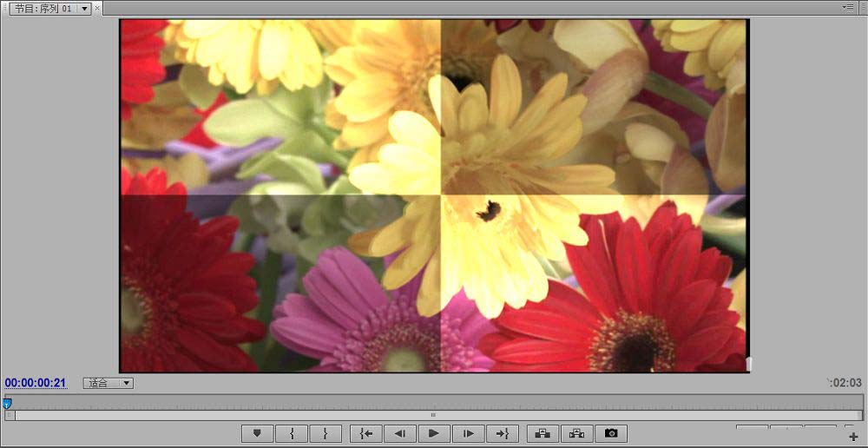Open the button editor plus icon
The height and width of the screenshot is (448, 868).
click(x=853, y=437)
